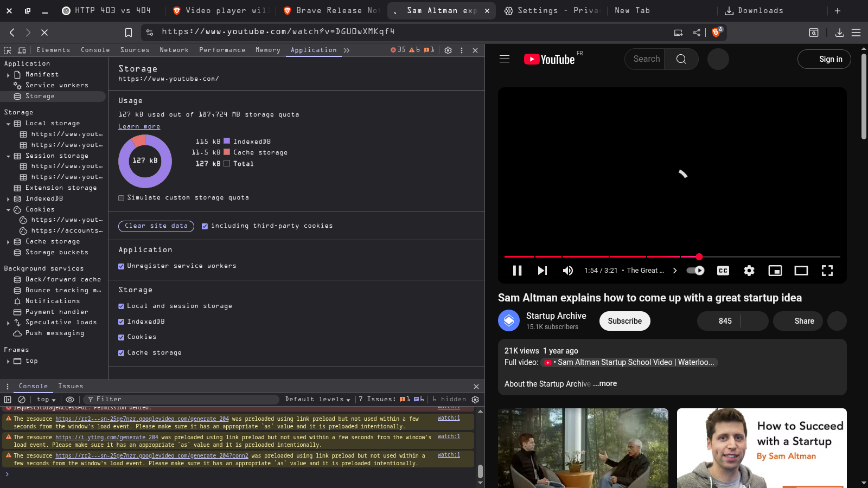Expand the Cache storage tree arrow

pos(8,242)
